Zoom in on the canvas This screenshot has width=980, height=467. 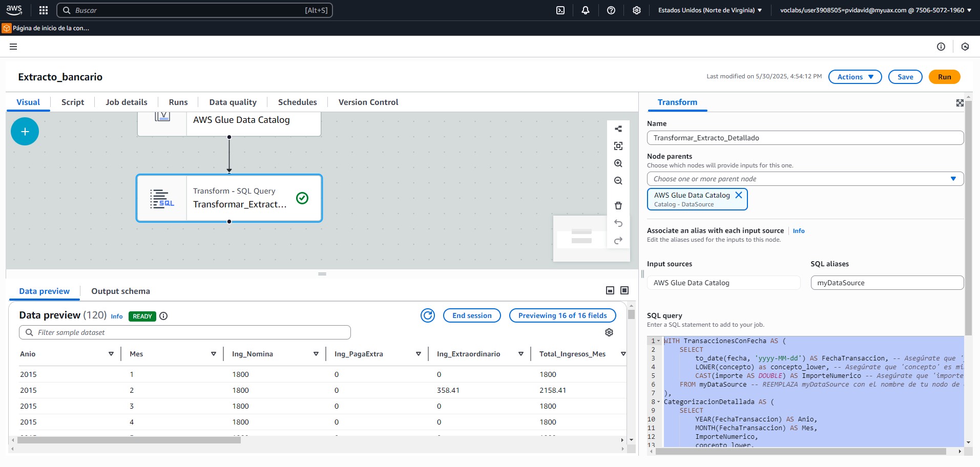(x=618, y=163)
